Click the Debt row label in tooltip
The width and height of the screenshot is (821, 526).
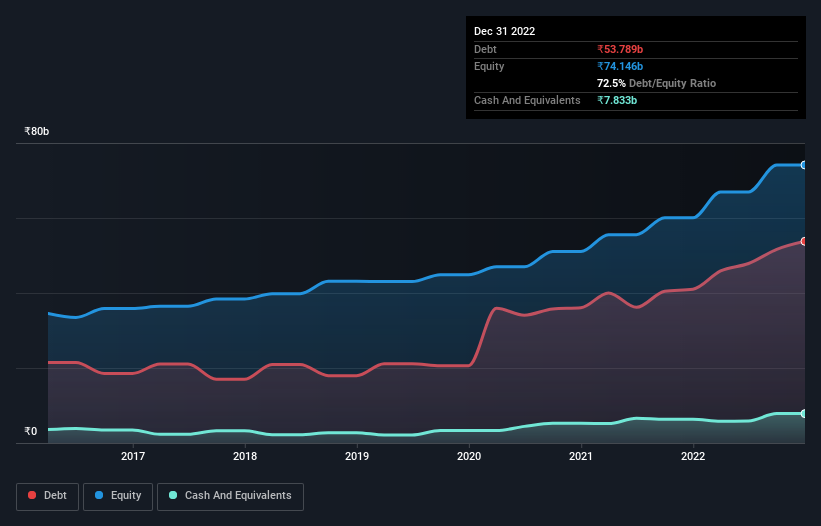coord(485,49)
